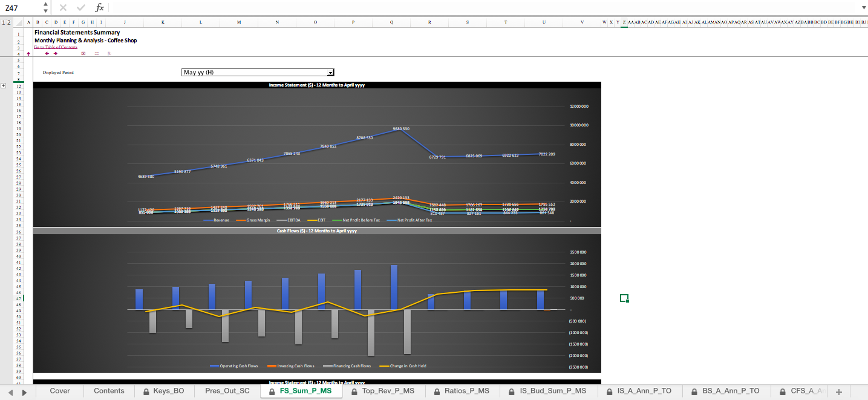Select row 47 header
This screenshot has height=400, width=868.
pos(18,298)
